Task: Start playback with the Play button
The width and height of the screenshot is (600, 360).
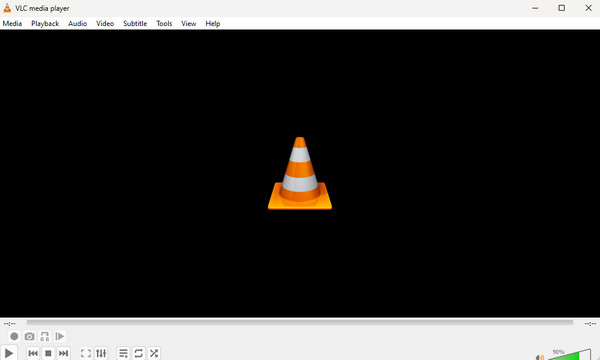Action: point(9,353)
